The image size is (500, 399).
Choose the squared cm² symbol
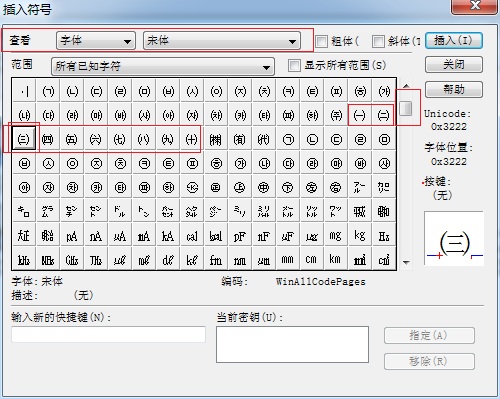tap(384, 259)
